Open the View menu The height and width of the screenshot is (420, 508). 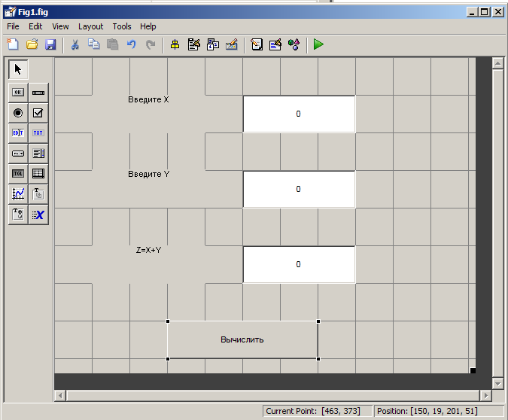tap(60, 26)
